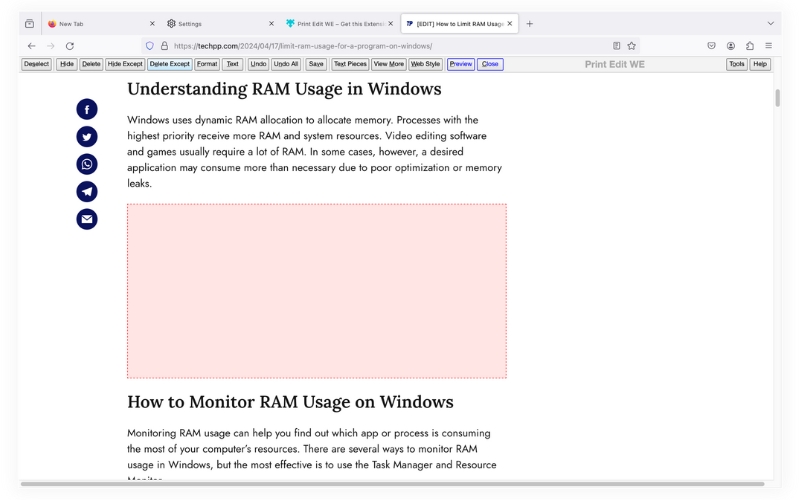The height and width of the screenshot is (500, 800).
Task: Click the Delete Except button
Action: coord(169,64)
